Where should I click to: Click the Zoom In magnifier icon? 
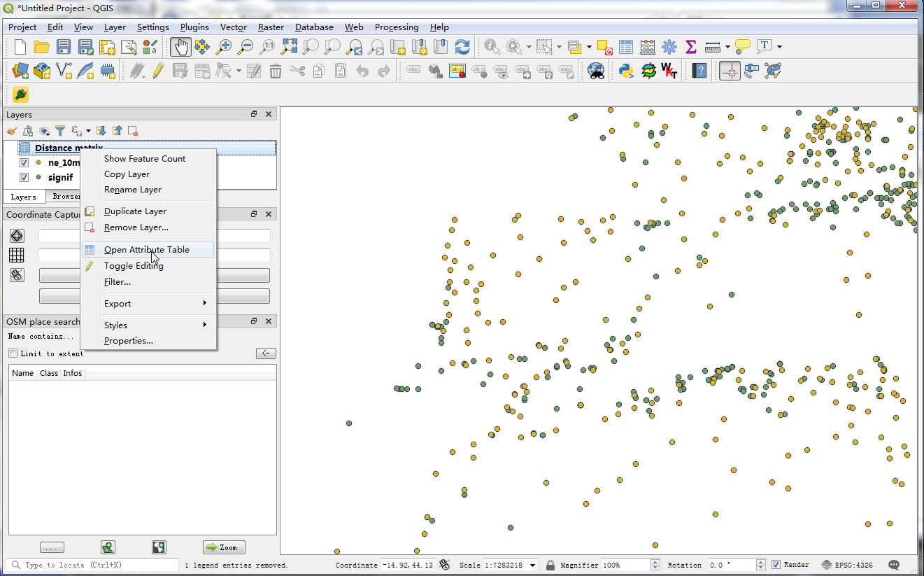224,47
